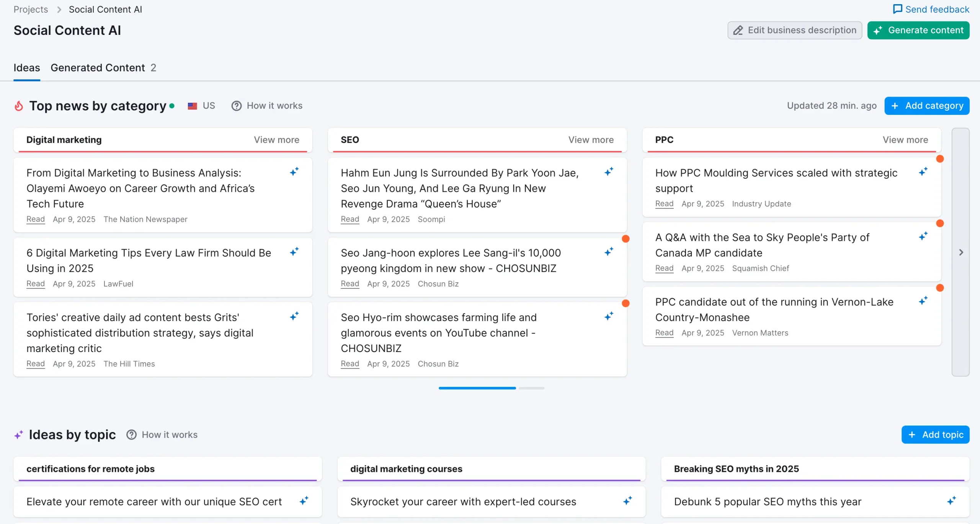Click sparkle icon next to Debunk SEO myths idea
Image resolution: width=980 pixels, height=524 pixels.
point(951,501)
